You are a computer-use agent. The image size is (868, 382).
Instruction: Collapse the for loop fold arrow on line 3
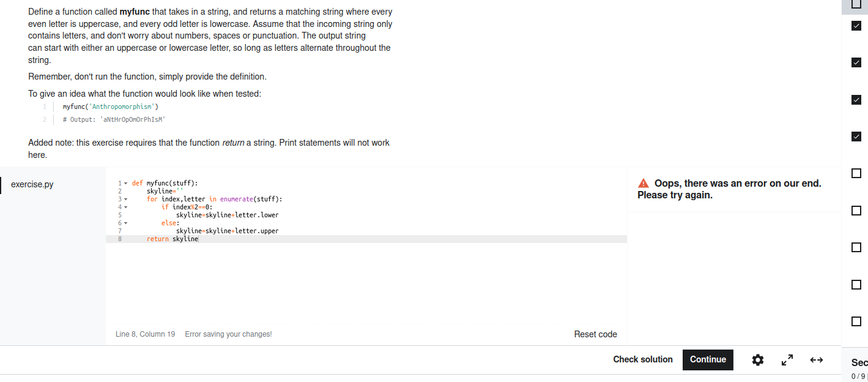(x=125, y=198)
